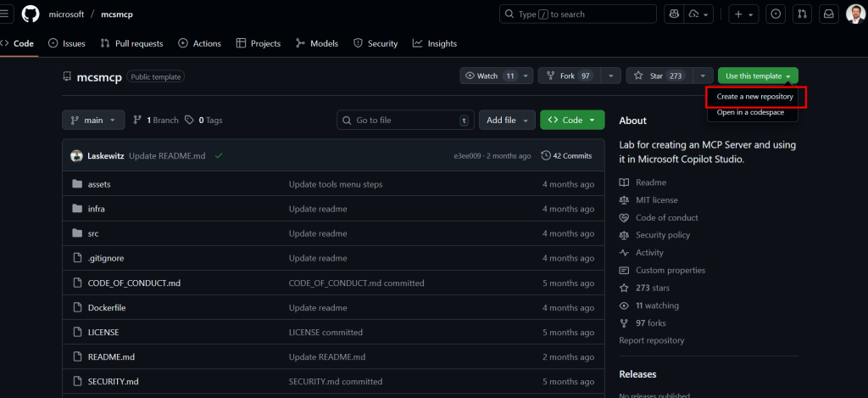Screen dimensions: 868x398
Task: Expand the main branch dropdown
Action: pyautogui.click(x=93, y=121)
